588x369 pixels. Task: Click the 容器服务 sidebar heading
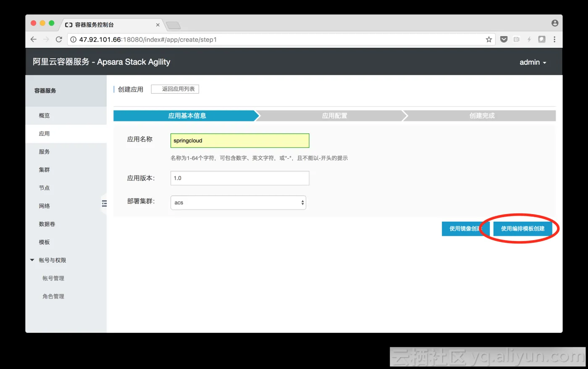pos(45,91)
